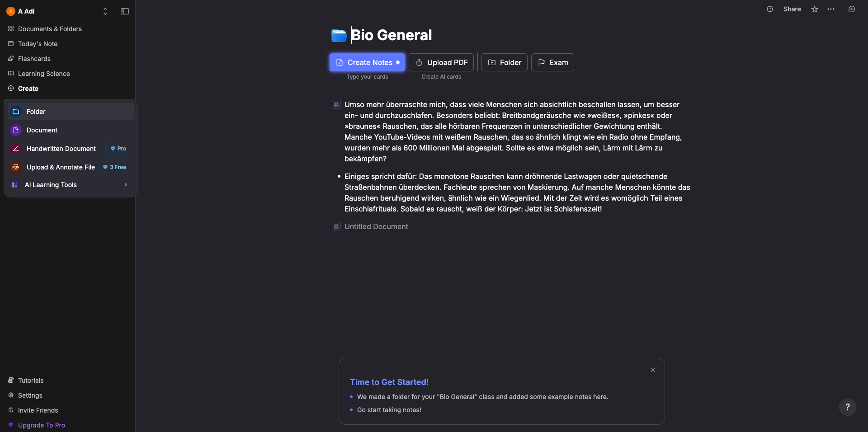Select Folder in the Create menu
The height and width of the screenshot is (432, 868).
[70, 112]
